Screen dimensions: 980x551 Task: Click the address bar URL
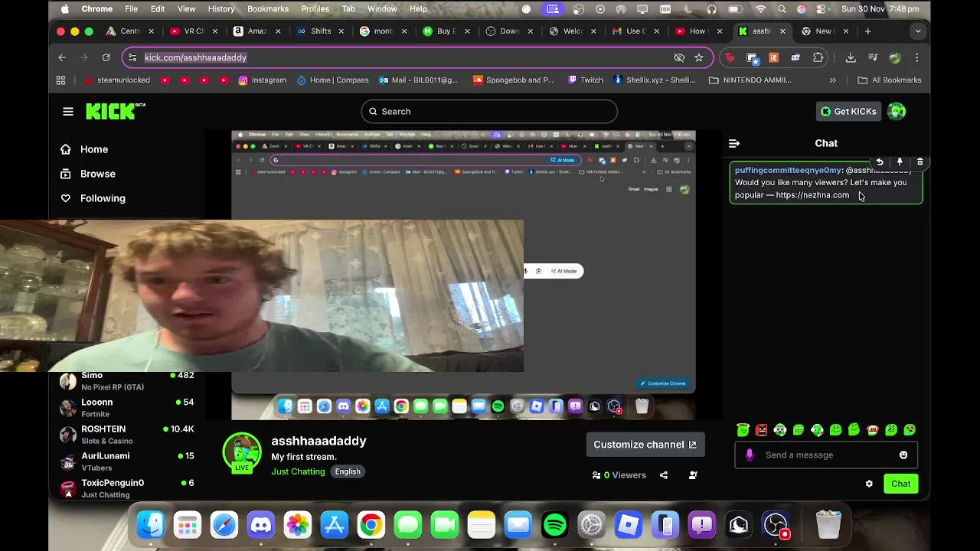(x=196, y=57)
